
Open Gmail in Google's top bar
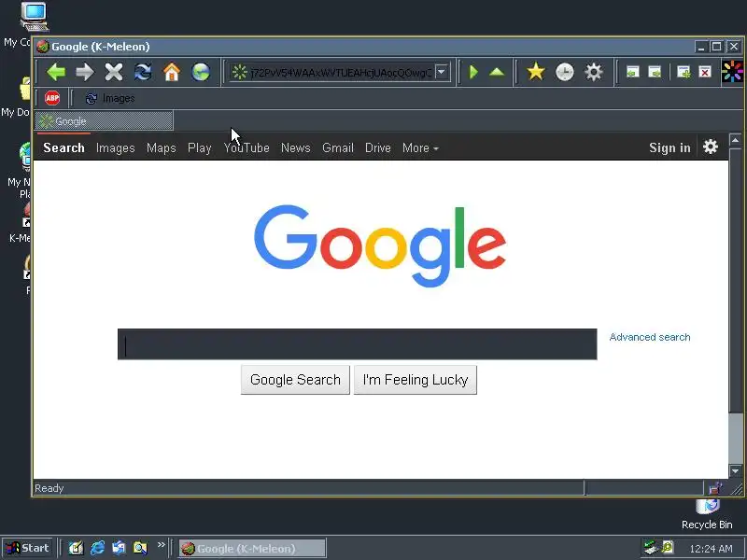[x=338, y=148]
